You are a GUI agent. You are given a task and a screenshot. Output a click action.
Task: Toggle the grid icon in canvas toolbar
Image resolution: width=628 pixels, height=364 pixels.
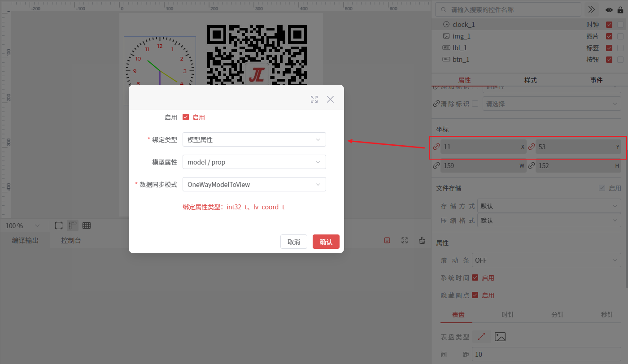click(87, 225)
